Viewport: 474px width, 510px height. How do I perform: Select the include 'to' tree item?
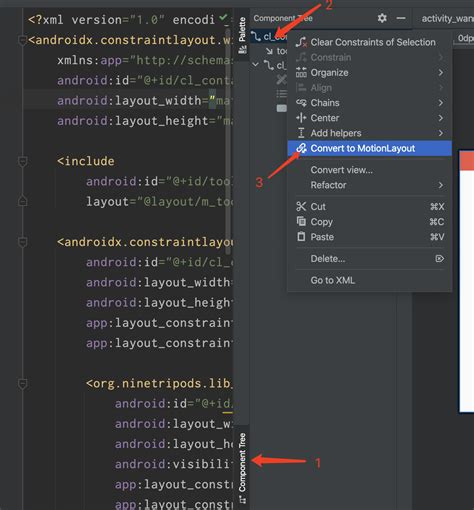click(277, 51)
